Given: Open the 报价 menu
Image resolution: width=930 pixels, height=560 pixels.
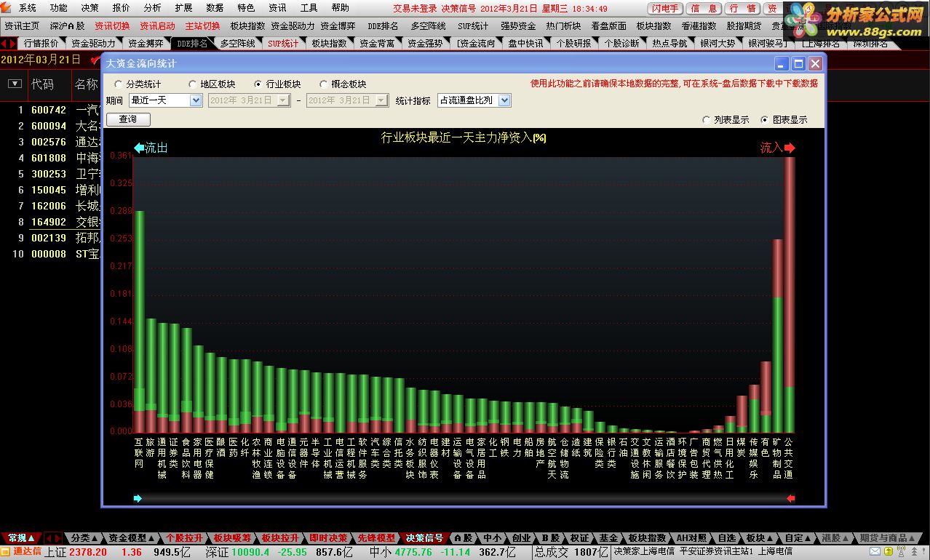Looking at the screenshot, I should (x=122, y=8).
